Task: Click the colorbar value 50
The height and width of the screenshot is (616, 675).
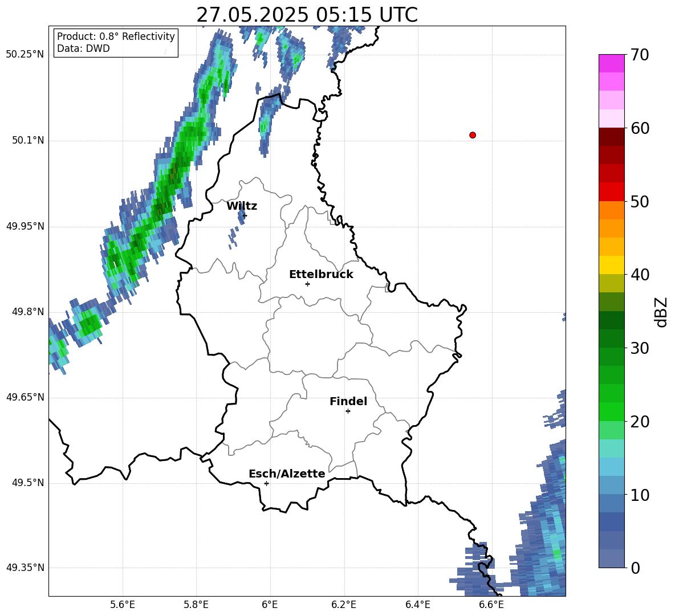Action: point(640,202)
